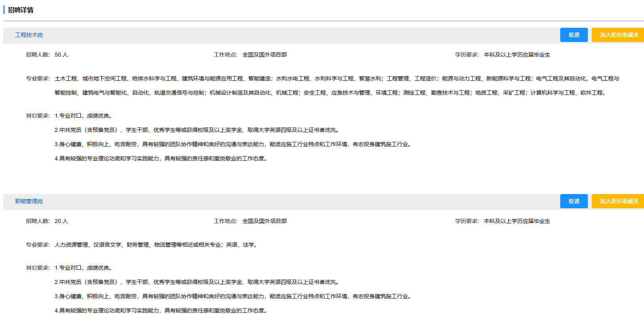Click 学历要求 value under 职能管理岗
The width and height of the screenshot is (644, 318).
pyautogui.click(x=517, y=221)
